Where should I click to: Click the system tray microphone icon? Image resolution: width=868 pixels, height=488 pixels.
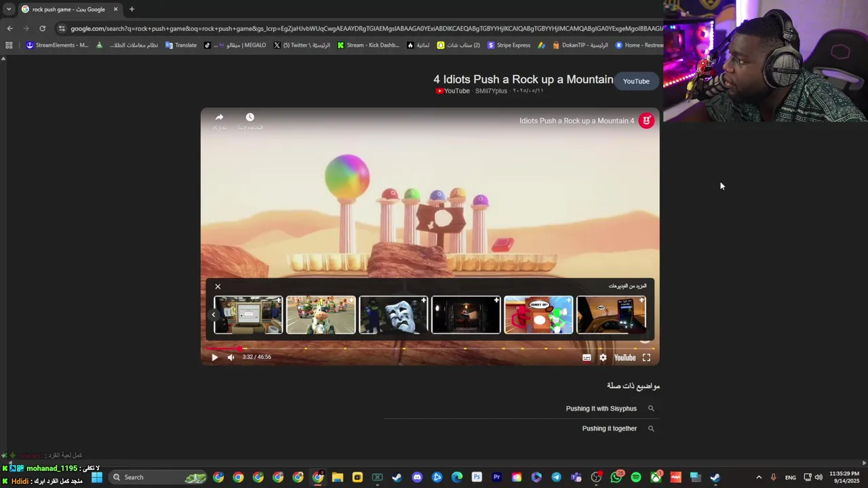point(773,477)
